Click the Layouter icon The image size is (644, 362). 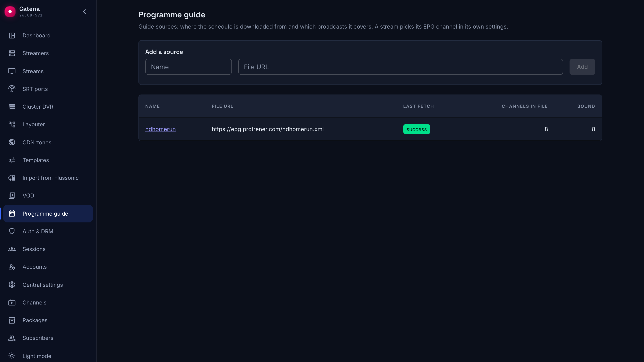(x=12, y=124)
